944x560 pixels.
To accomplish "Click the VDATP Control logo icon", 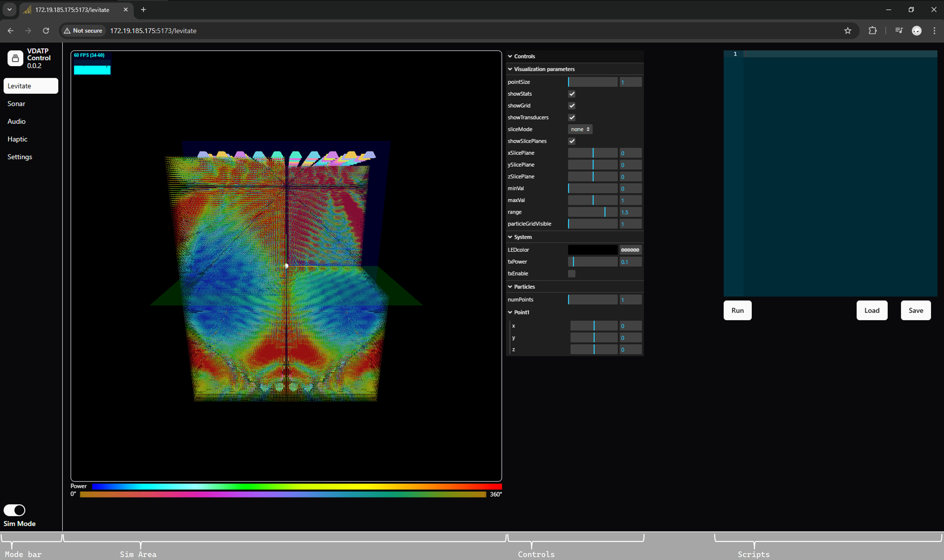I will pyautogui.click(x=15, y=58).
